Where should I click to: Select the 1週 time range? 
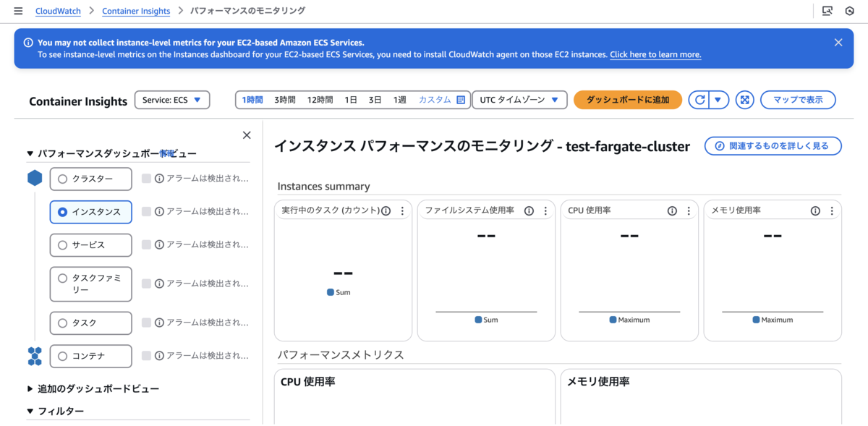(x=399, y=100)
